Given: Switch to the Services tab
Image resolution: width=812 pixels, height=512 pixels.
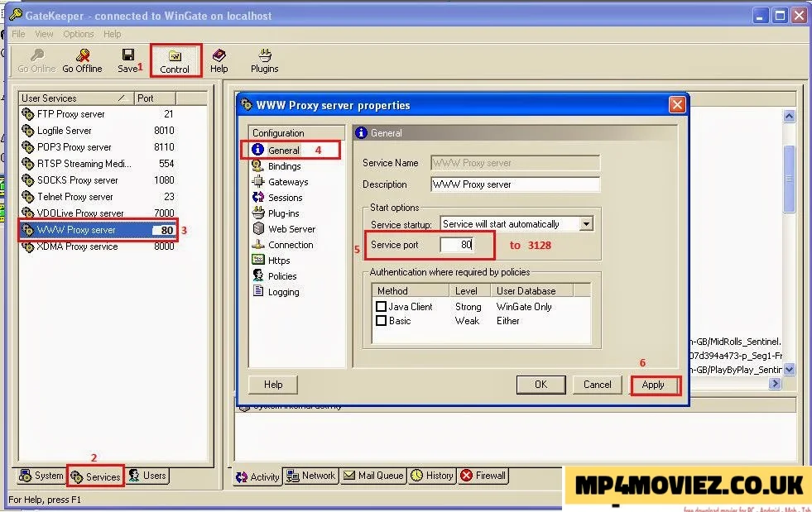Looking at the screenshot, I should point(95,476).
